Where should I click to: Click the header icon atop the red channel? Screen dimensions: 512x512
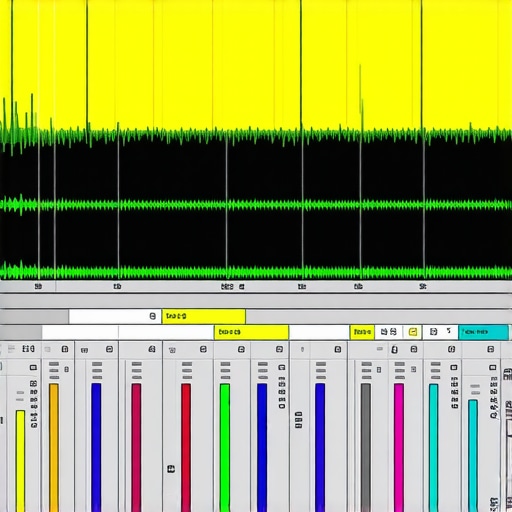click(203, 349)
